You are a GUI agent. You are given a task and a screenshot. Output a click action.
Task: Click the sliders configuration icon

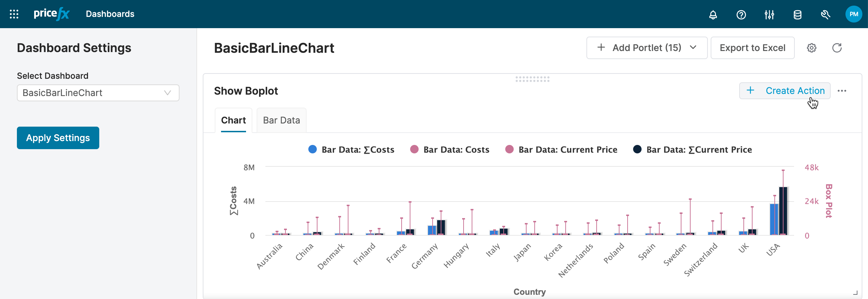769,14
